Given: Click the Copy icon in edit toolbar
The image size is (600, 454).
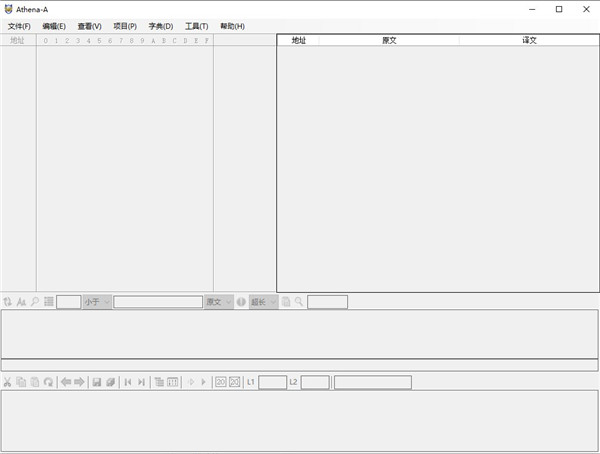Looking at the screenshot, I should 21,382.
